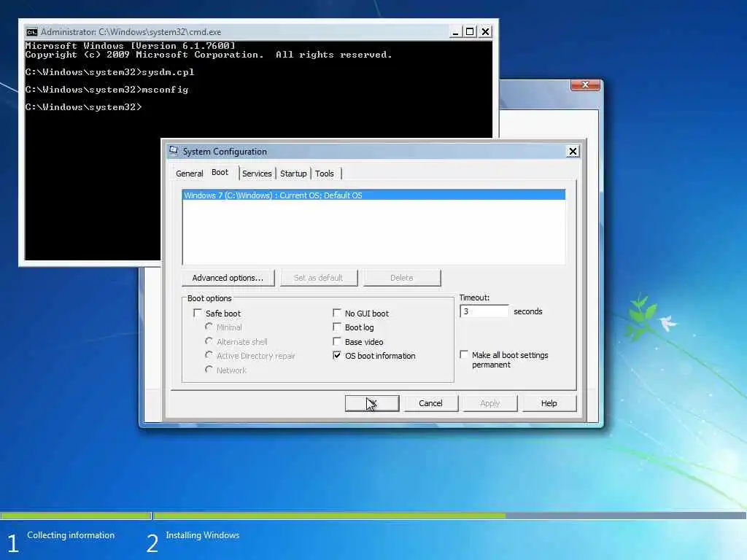Minimize the cmd.exe window
This screenshot has height=560, width=747.
455,32
